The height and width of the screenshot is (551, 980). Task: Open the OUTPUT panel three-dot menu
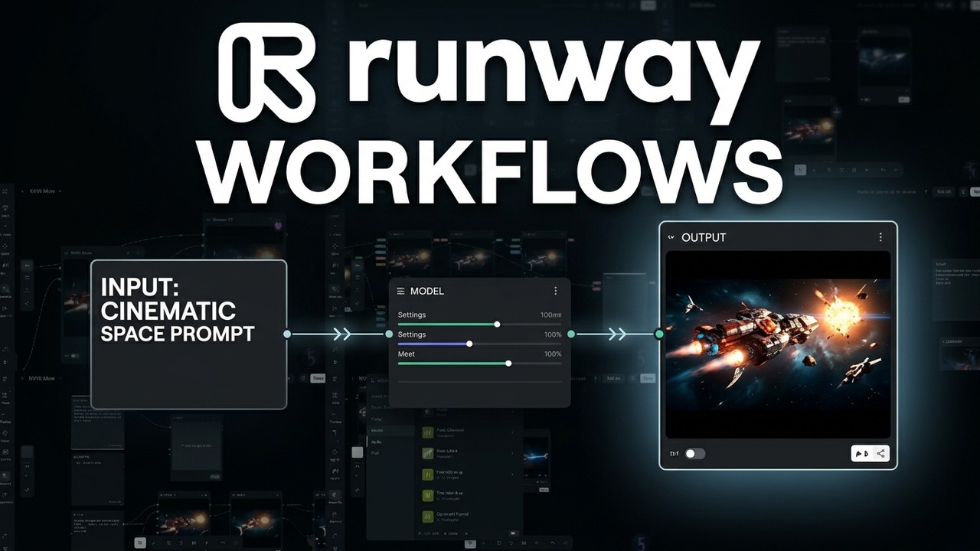[x=880, y=237]
